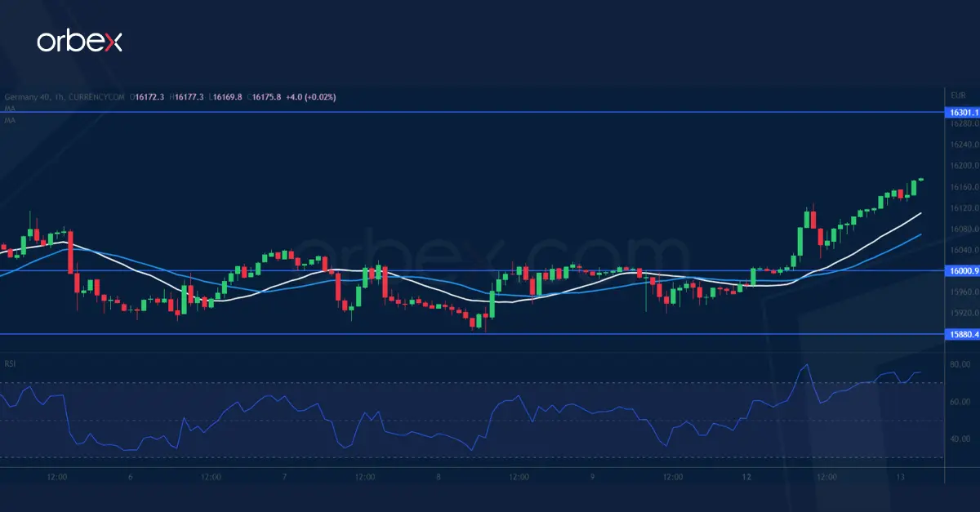The image size is (980, 512).
Task: Click the date label 7 on time axis
Action: (284, 476)
